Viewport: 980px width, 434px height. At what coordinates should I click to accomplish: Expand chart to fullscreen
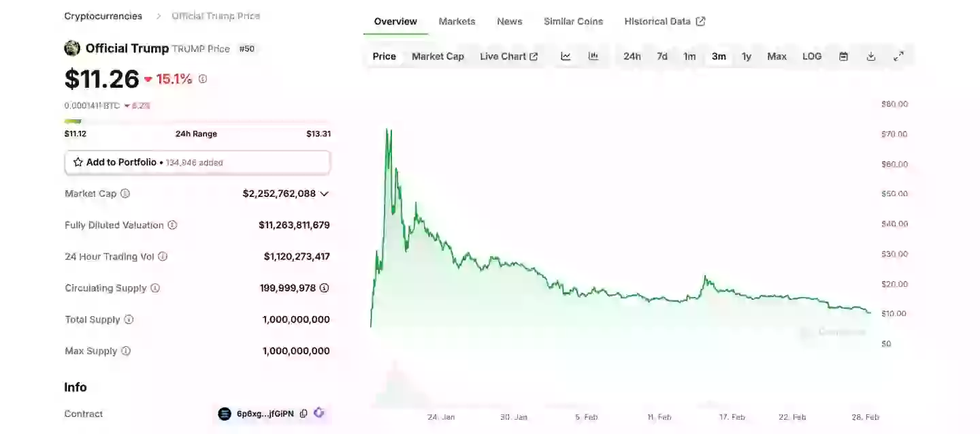point(898,56)
